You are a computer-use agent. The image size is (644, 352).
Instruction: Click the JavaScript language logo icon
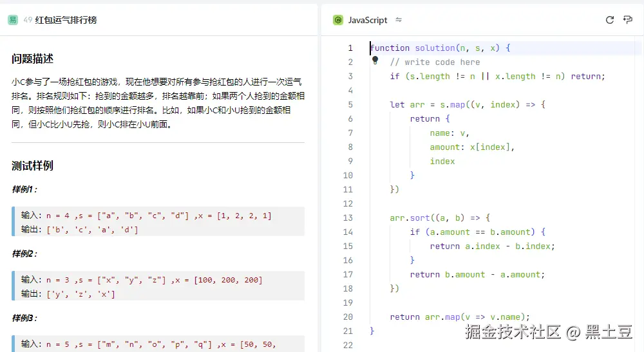point(338,20)
